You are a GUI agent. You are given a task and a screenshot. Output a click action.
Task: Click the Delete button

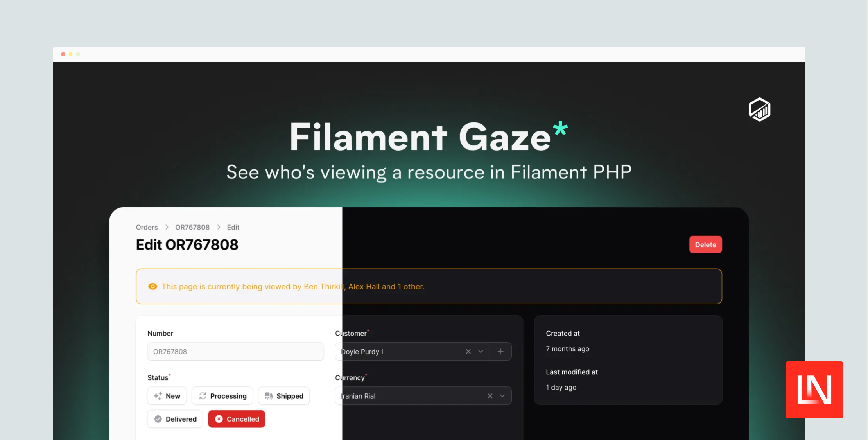point(705,244)
